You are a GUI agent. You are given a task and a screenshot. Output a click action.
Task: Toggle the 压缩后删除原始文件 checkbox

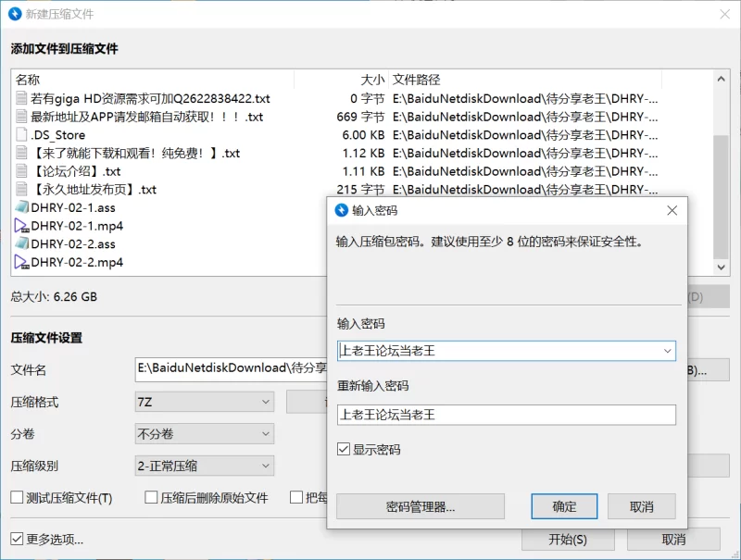click(151, 498)
